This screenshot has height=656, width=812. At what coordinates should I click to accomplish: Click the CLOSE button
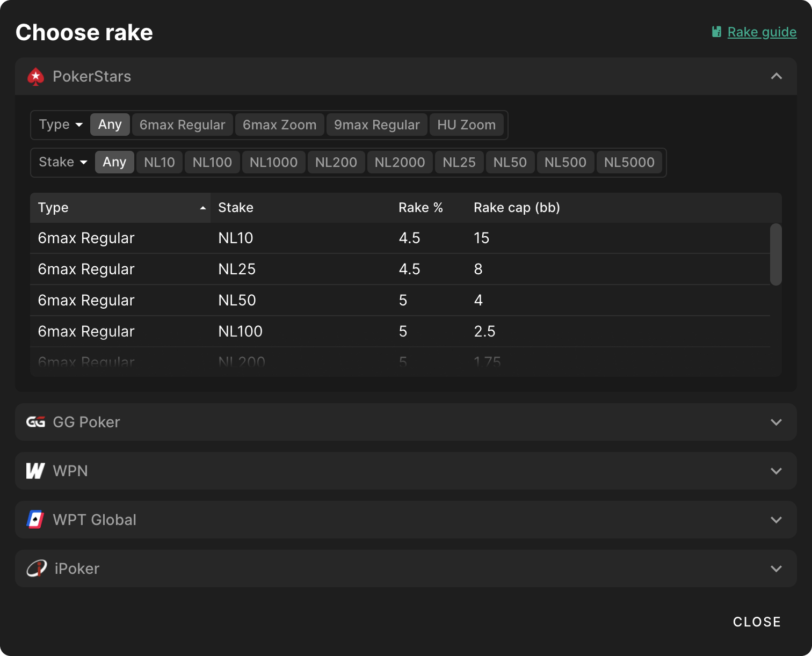[x=757, y=622]
